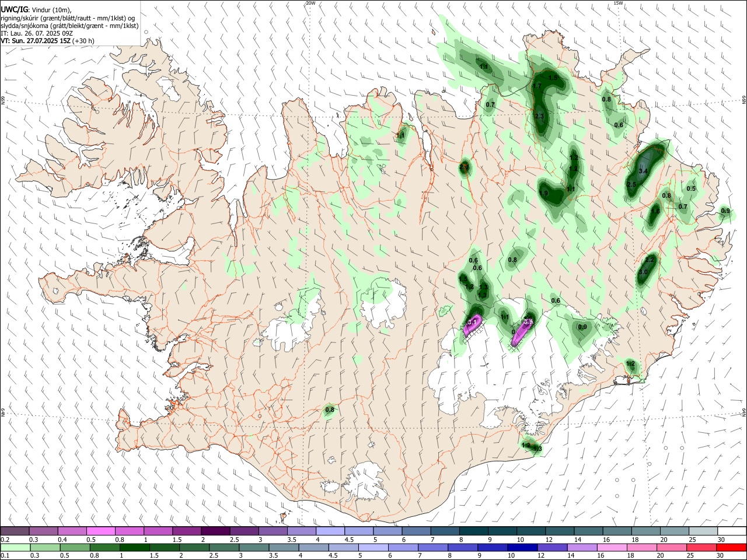The image size is (747, 560).
Task: Click the '1.3' value on the south coast
Action: (537, 449)
